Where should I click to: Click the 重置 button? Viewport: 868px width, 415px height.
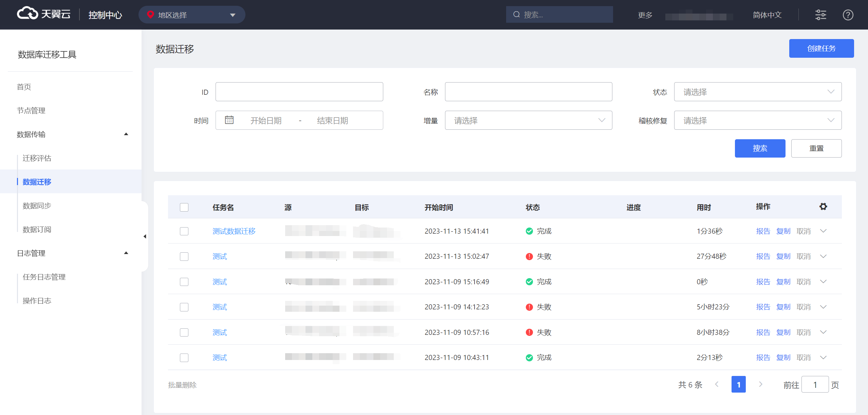pos(816,148)
